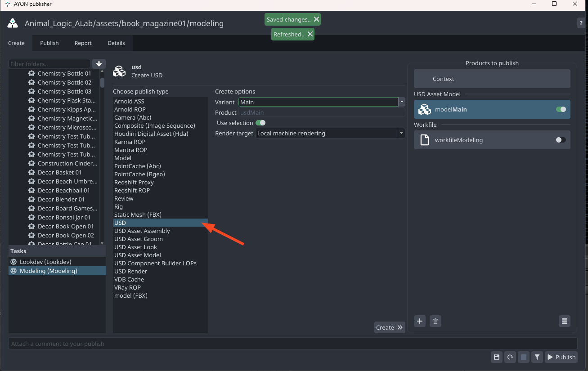Open the Render target dropdown
Screen dimensions: 588x371
pos(330,133)
